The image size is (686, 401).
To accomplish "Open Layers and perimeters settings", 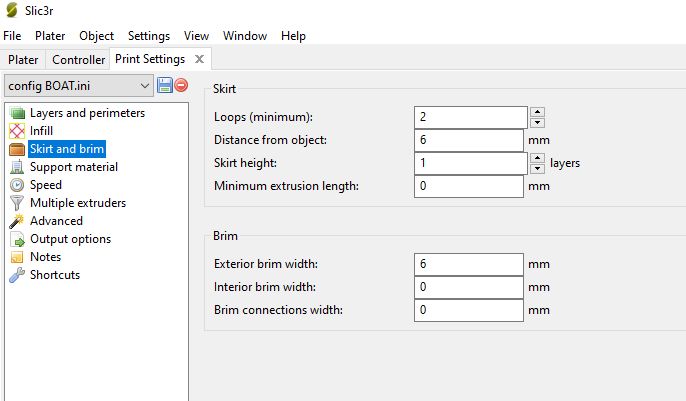I will (x=86, y=113).
